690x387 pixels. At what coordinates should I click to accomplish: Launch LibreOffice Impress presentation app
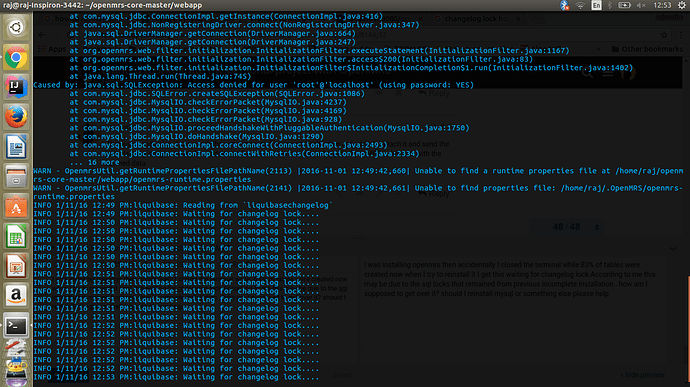coord(16,266)
